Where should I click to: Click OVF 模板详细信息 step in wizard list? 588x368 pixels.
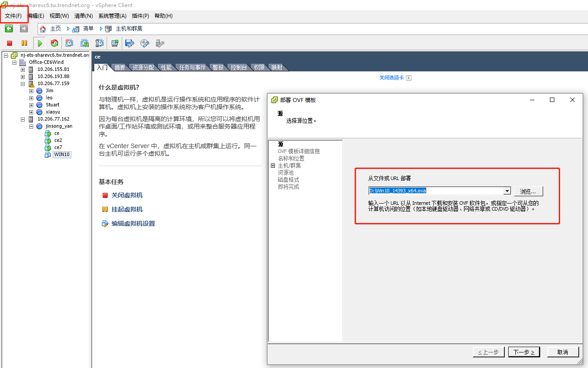[299, 151]
